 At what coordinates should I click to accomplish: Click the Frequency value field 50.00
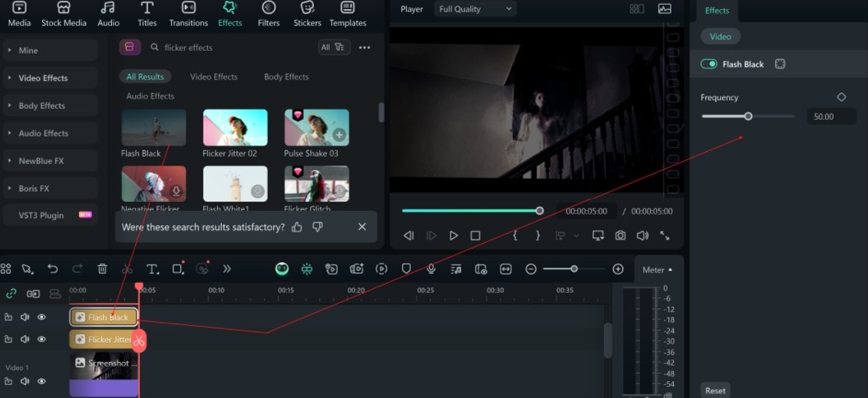click(831, 117)
